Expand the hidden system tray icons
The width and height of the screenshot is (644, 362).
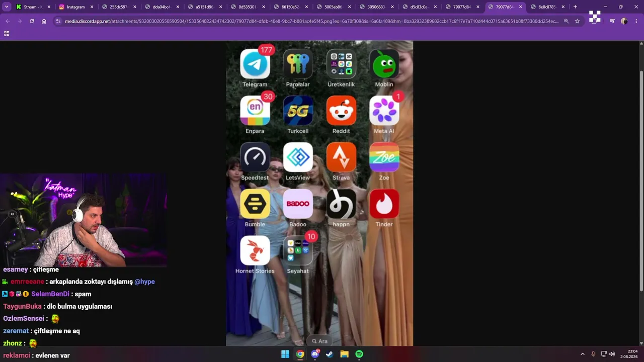coord(583,354)
